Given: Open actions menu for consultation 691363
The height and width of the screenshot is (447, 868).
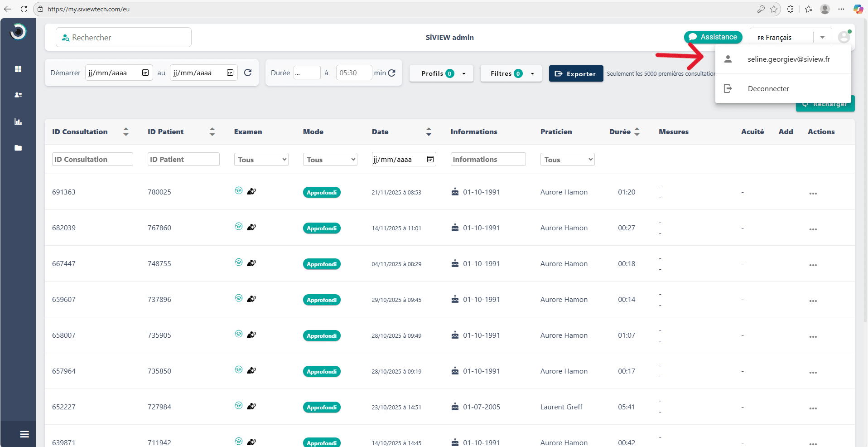Looking at the screenshot, I should point(813,193).
